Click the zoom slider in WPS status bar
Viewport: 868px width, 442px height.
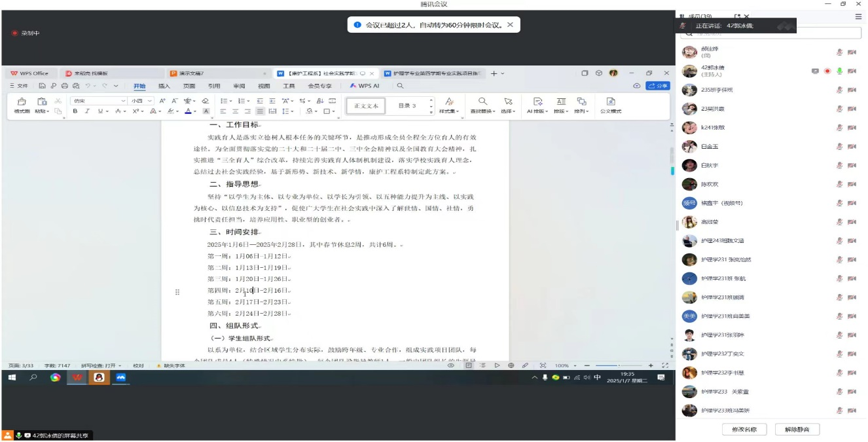click(x=615, y=365)
